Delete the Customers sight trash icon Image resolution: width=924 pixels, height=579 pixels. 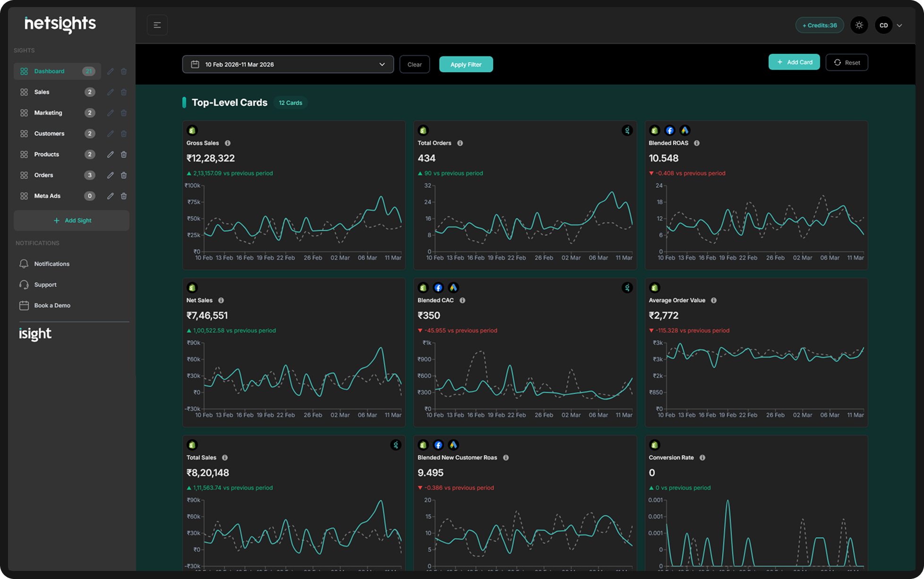124,134
